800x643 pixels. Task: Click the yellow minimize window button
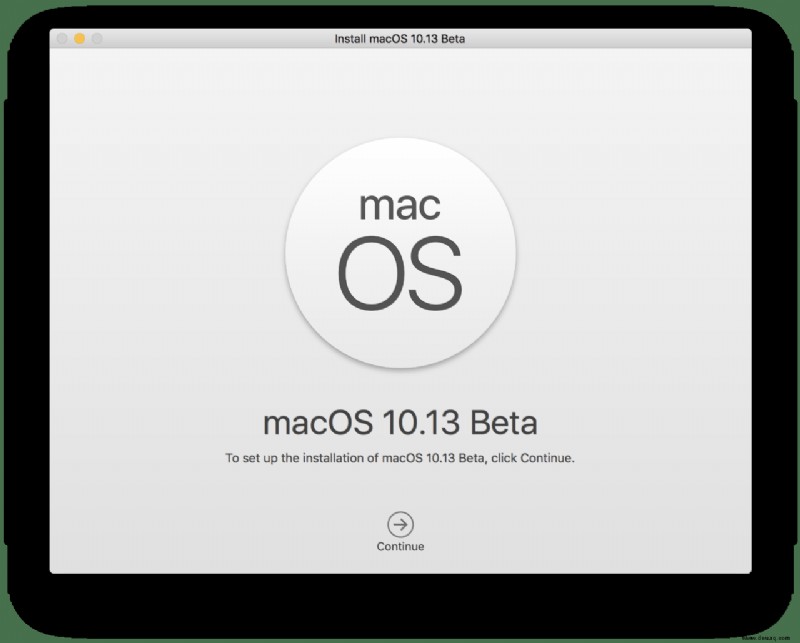80,39
